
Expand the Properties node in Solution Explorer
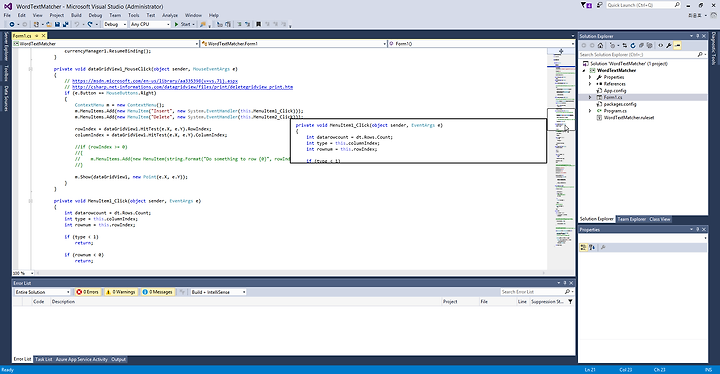click(x=590, y=77)
